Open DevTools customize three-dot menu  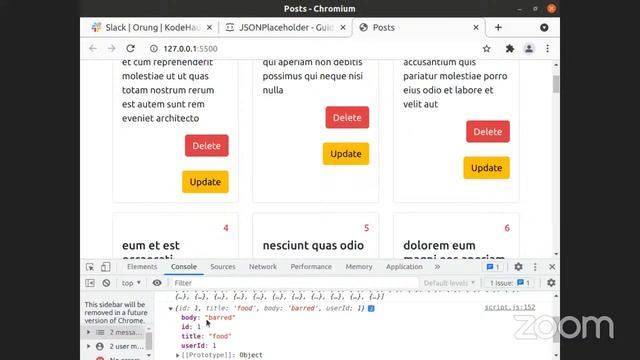click(535, 267)
